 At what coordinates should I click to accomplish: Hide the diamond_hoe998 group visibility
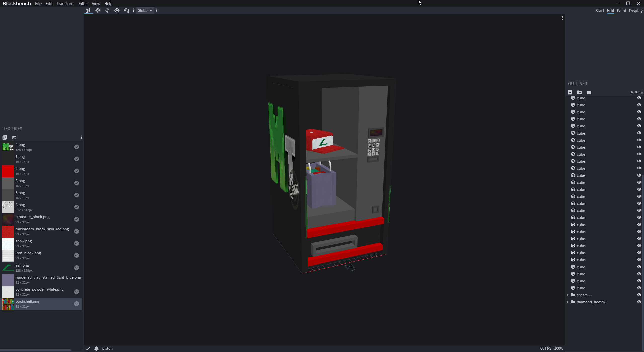639,302
